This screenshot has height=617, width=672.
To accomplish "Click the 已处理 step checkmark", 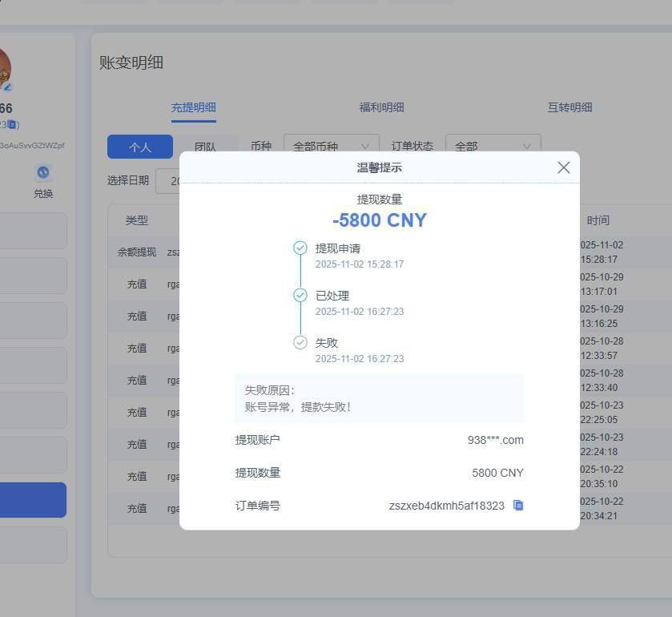I will click(300, 296).
